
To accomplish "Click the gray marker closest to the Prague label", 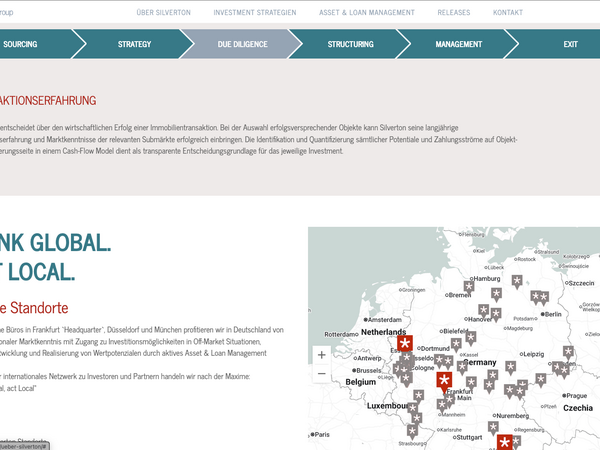I will tap(540, 380).
